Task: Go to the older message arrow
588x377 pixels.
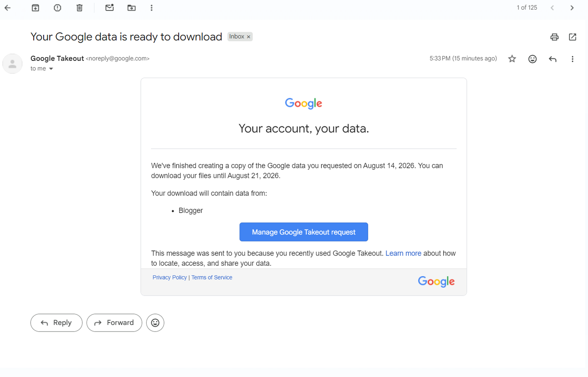Action: click(572, 8)
